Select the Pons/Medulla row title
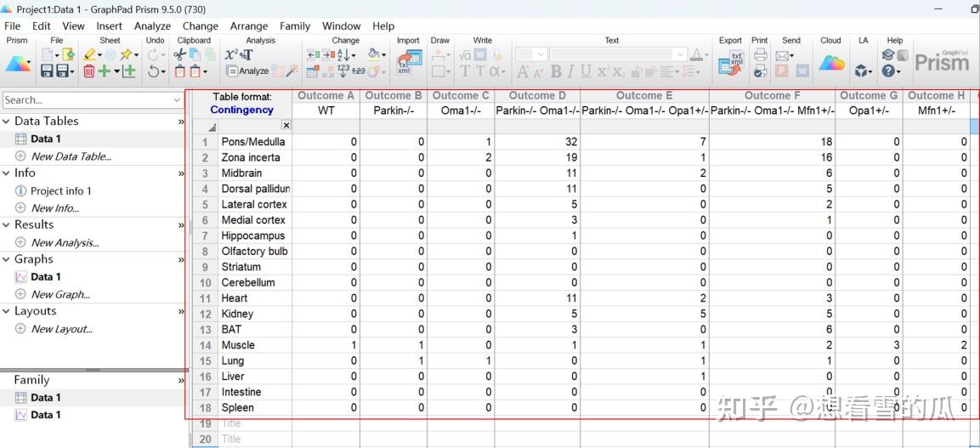This screenshot has height=448, width=980. point(253,142)
